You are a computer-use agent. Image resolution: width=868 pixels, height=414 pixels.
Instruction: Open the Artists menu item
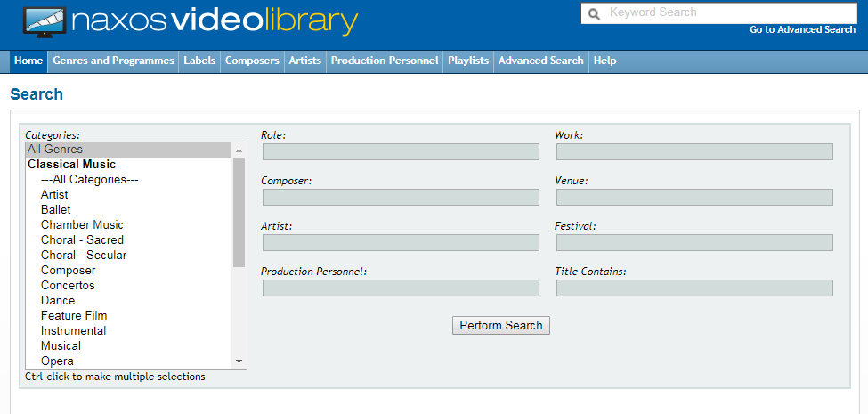(x=305, y=61)
